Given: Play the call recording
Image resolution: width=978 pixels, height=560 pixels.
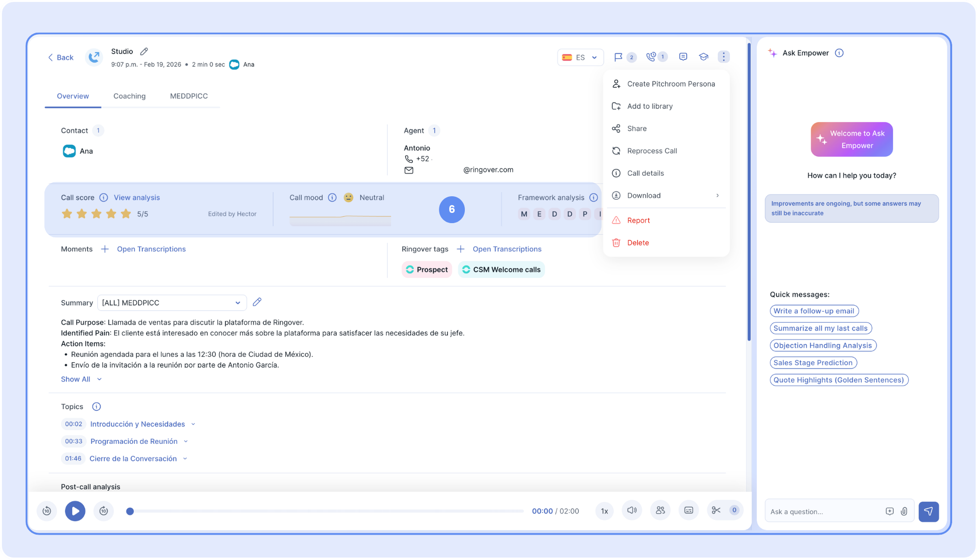Looking at the screenshot, I should [75, 511].
